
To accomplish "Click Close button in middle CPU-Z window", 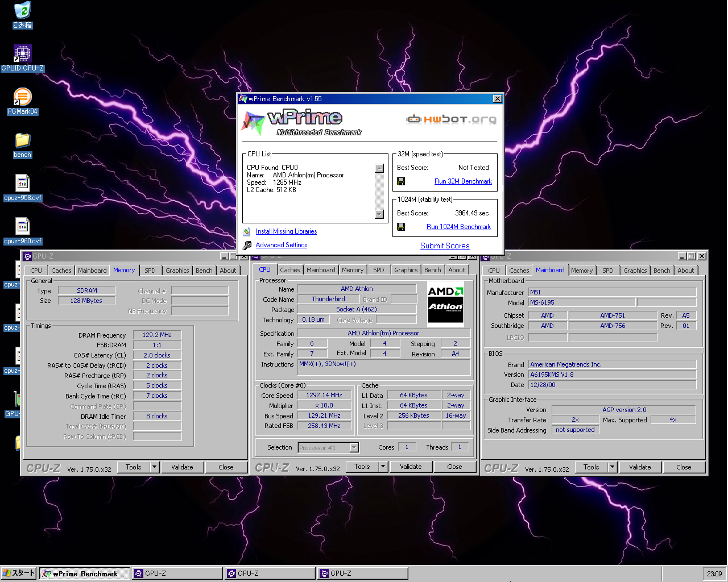I will click(454, 467).
